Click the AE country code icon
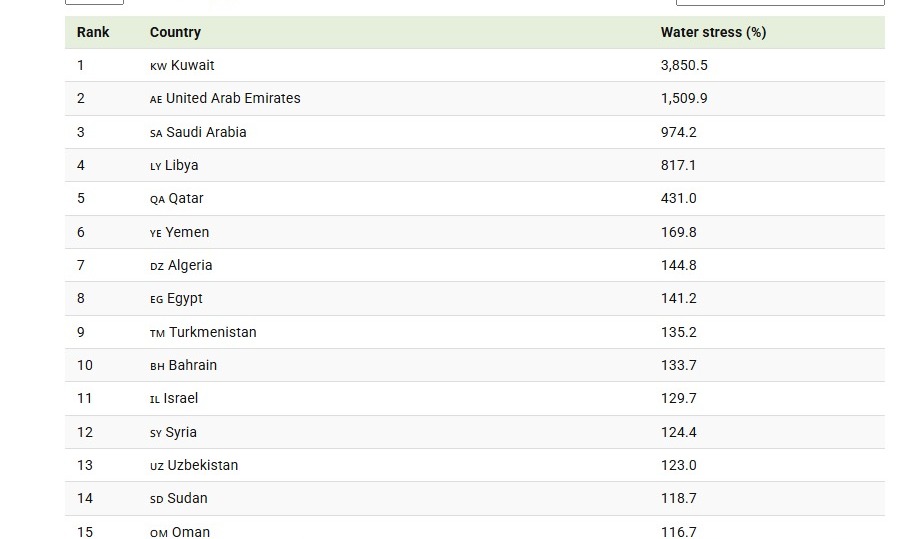The width and height of the screenshot is (899, 539). [156, 99]
